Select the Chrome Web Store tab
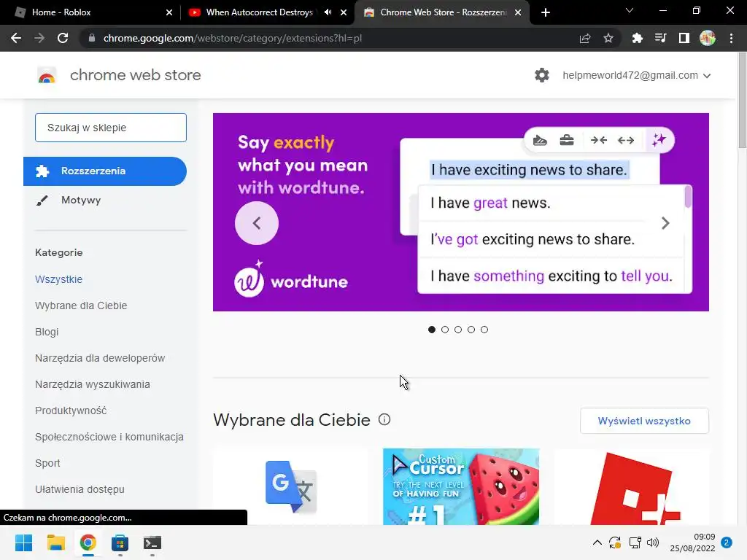 click(x=442, y=12)
